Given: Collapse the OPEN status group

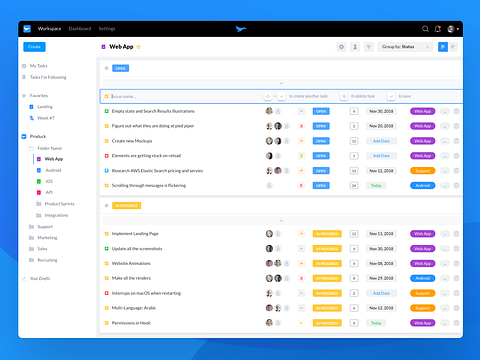Looking at the screenshot, I should click(x=106, y=68).
